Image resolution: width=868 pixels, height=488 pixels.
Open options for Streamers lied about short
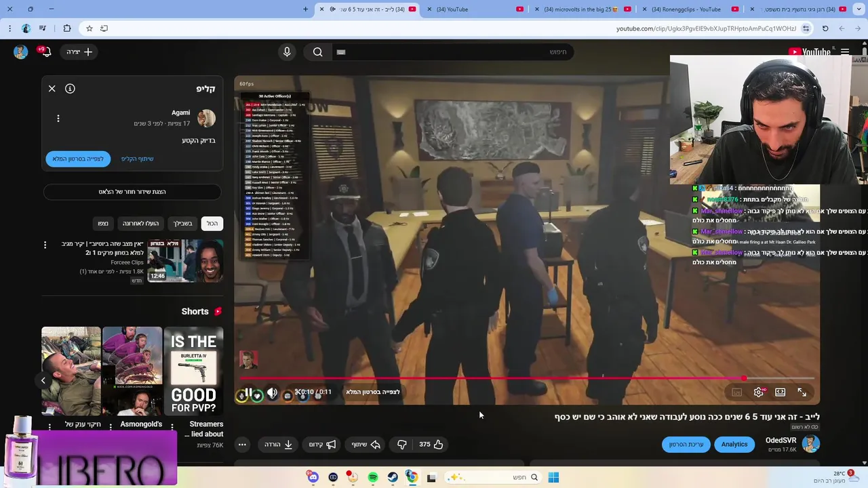(x=172, y=427)
